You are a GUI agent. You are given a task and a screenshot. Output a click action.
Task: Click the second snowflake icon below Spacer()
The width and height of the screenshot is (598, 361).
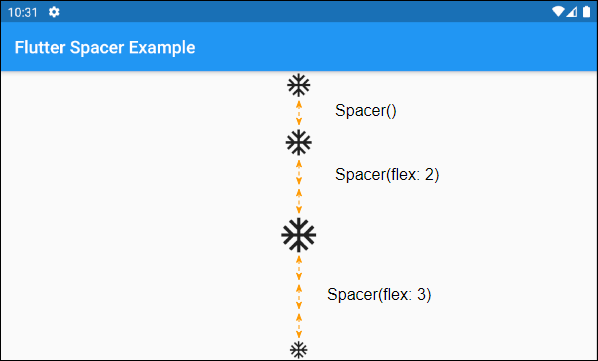299,143
